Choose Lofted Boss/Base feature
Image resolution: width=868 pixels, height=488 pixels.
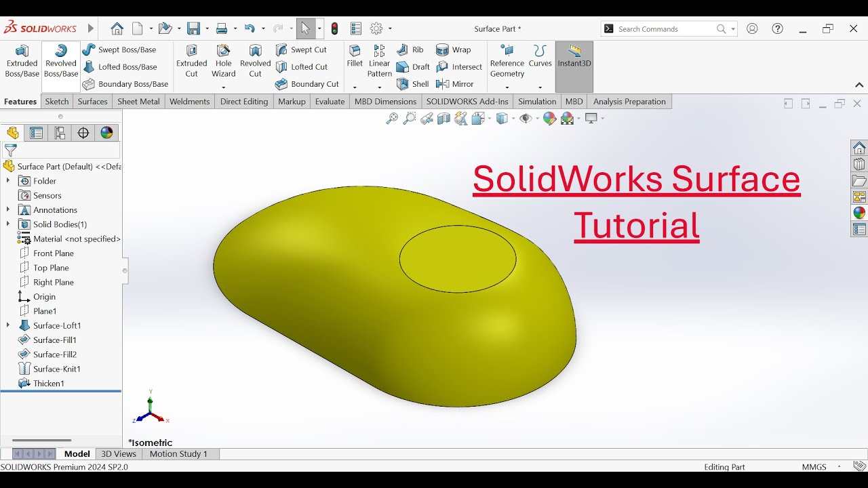120,66
